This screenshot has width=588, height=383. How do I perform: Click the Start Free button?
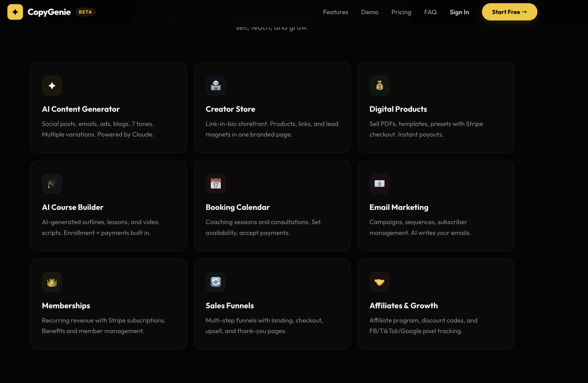pyautogui.click(x=509, y=11)
